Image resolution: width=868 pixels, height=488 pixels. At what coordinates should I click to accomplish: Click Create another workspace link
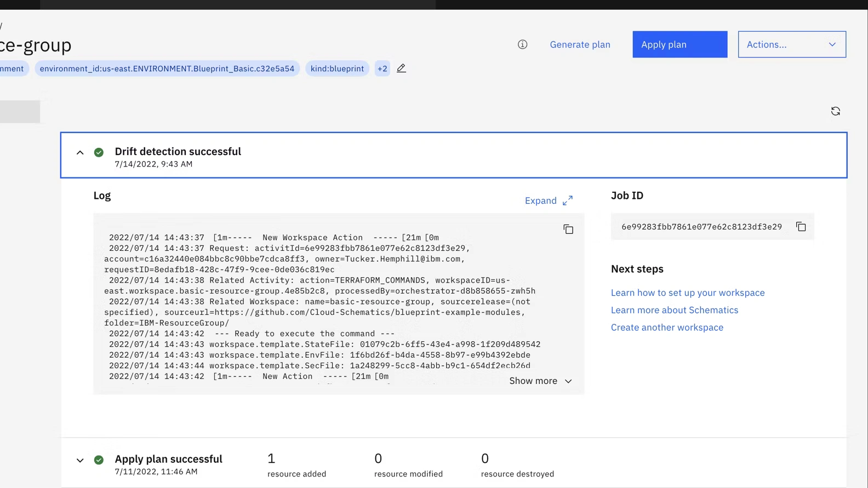click(667, 328)
